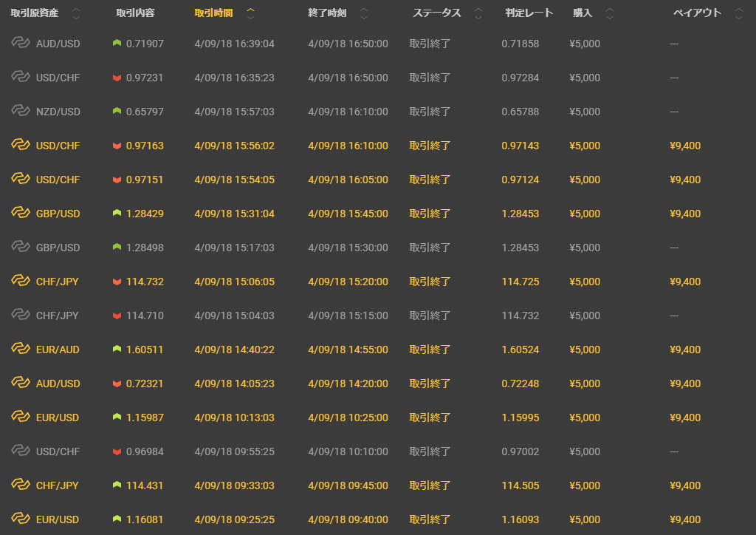This screenshot has width=756, height=535.
Task: Click the yellow icon of GBP/USD 15:31:04 trade
Action: point(21,212)
